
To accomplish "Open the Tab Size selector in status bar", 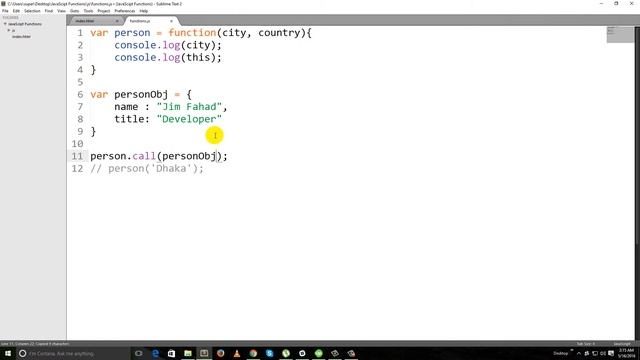I will click(586, 344).
